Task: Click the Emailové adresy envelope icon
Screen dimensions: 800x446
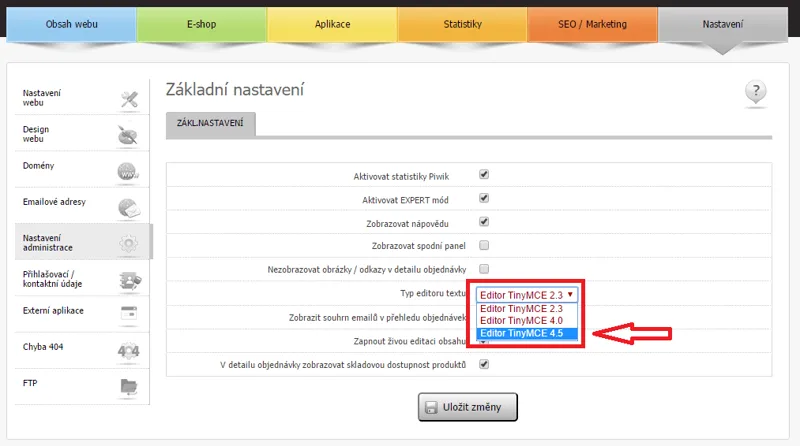Action: [x=129, y=208]
